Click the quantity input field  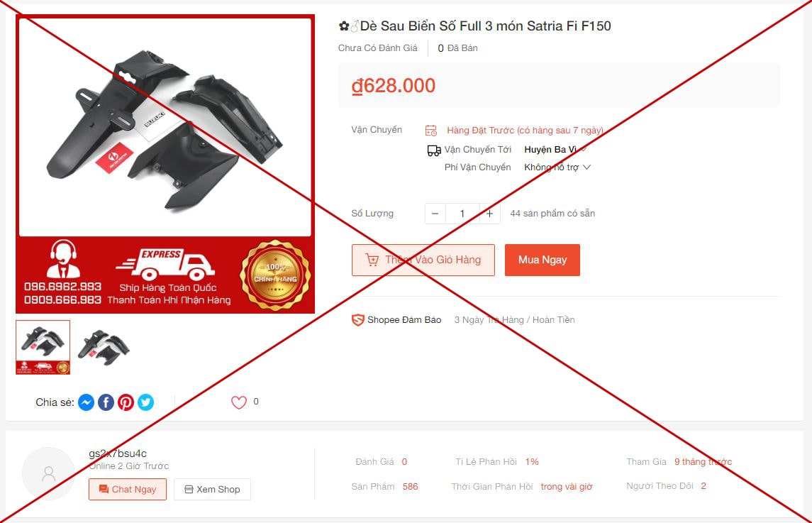pyautogui.click(x=462, y=214)
